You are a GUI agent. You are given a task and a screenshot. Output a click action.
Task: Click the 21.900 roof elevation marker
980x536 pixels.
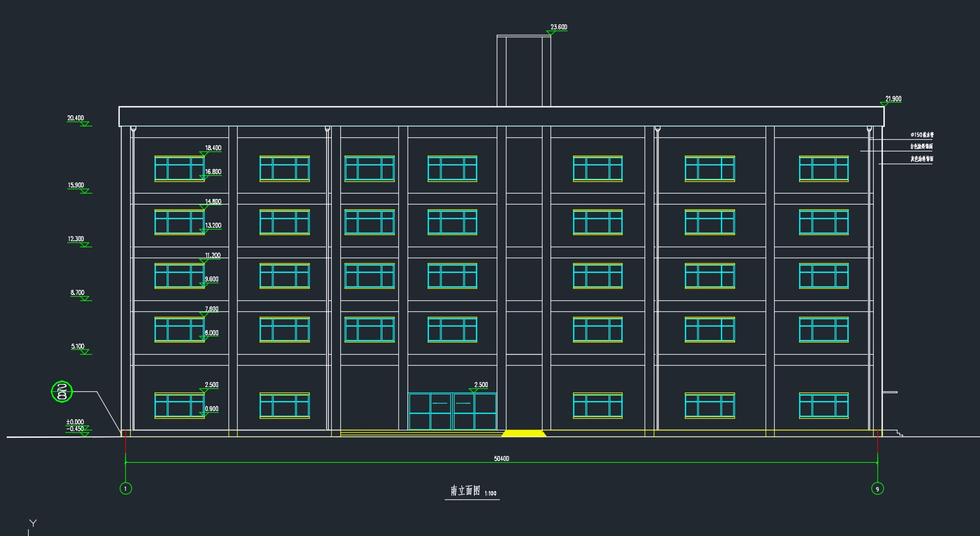(x=893, y=99)
